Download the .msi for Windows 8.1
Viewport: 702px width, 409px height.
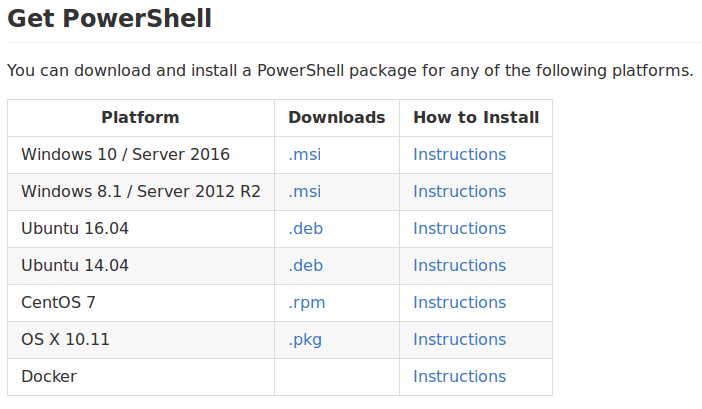(x=305, y=192)
